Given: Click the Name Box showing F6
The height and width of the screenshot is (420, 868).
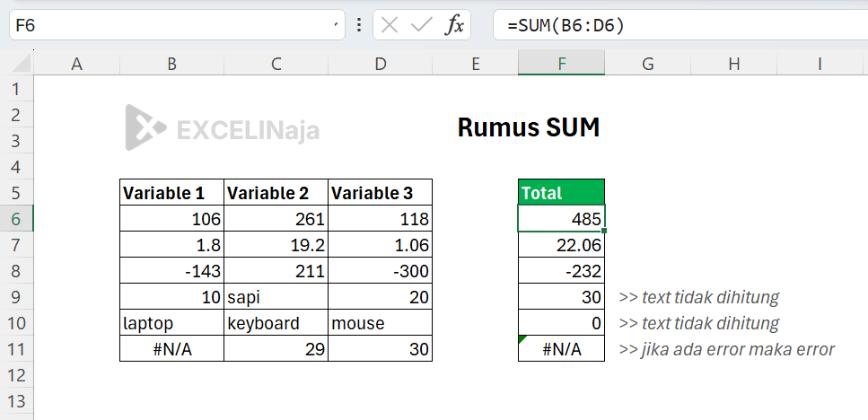Looking at the screenshot, I should (x=177, y=25).
